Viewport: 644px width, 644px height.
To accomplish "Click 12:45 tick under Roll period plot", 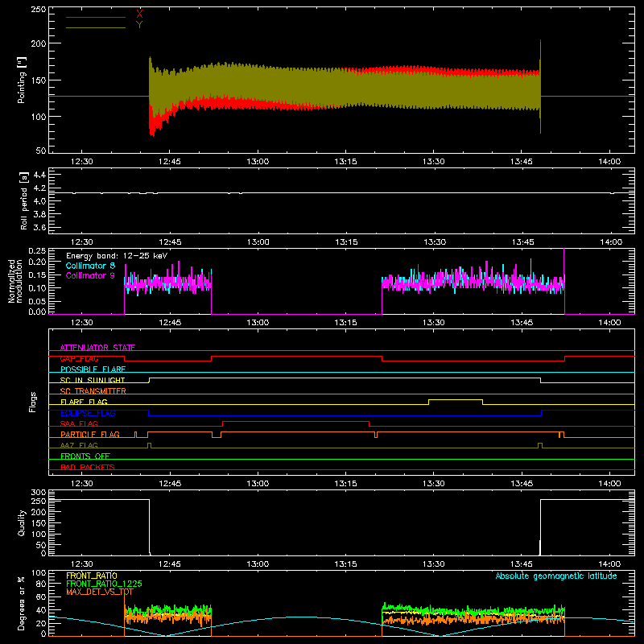I will coord(170,242).
